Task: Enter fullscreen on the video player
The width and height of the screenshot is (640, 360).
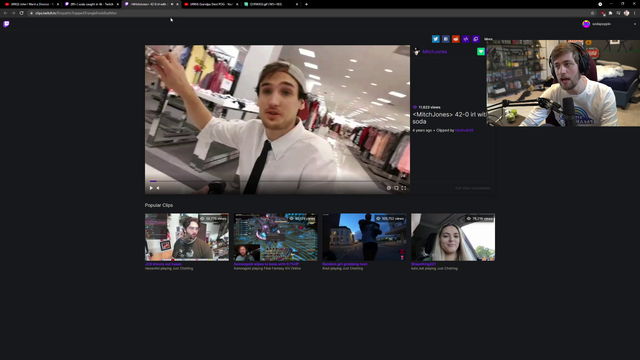Action: (403, 188)
